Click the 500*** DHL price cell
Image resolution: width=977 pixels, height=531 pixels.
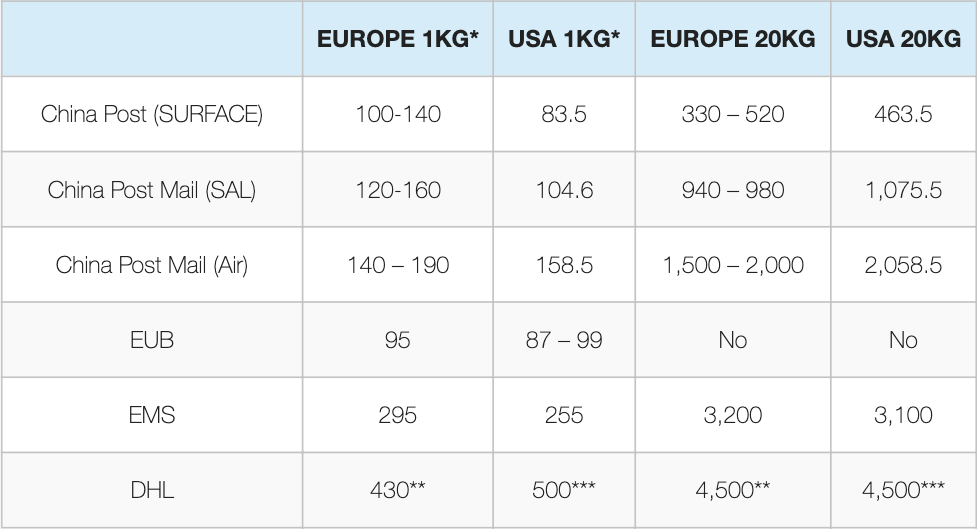(x=564, y=490)
